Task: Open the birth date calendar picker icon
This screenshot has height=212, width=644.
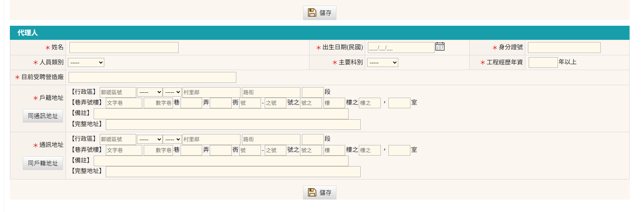Action: pyautogui.click(x=440, y=47)
